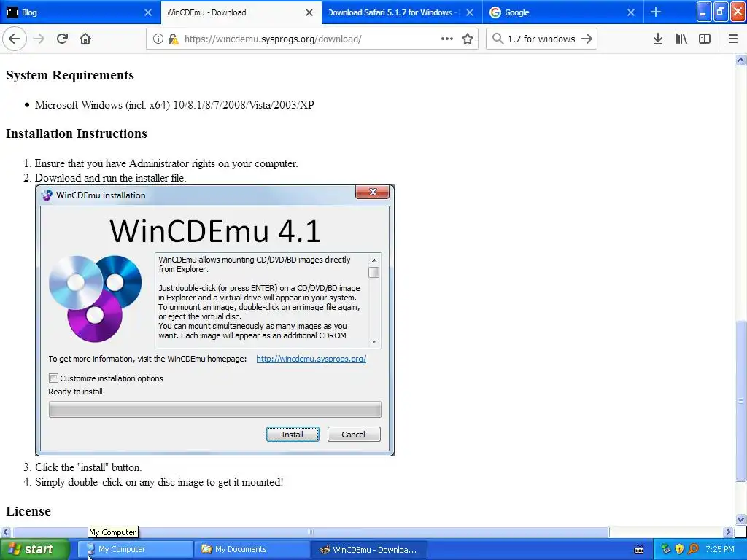
Task: Click the page vertical scrollbar thumb
Action: click(740, 401)
